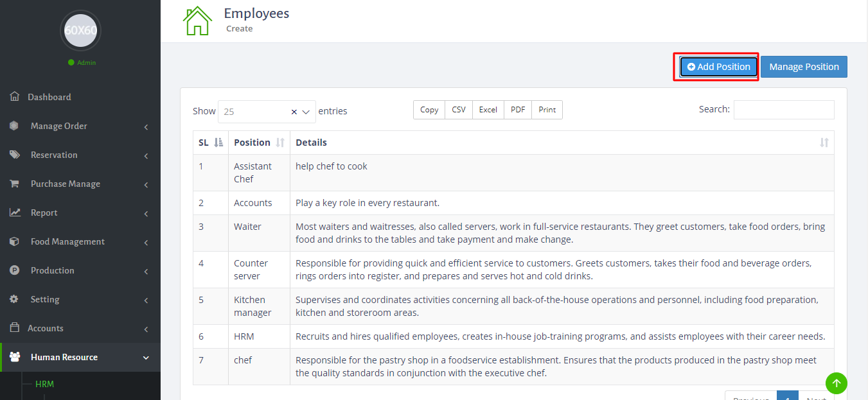
Task: Click the green scroll-to-top arrow button
Action: click(836, 383)
